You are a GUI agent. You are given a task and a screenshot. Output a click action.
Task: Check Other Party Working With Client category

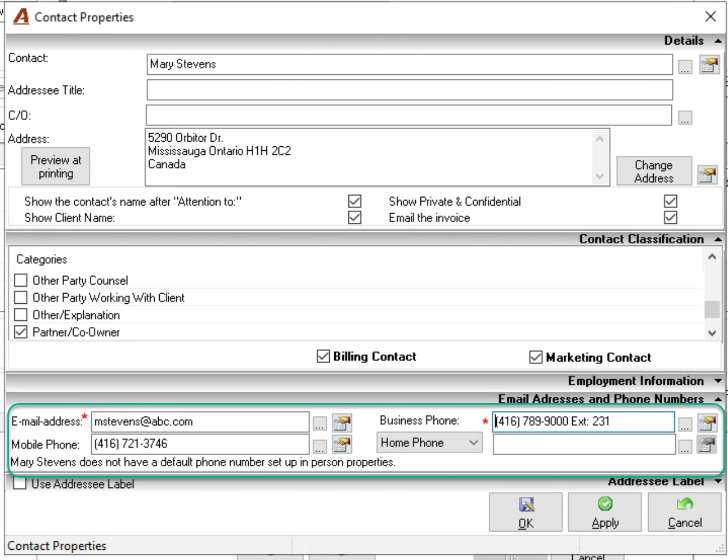[x=21, y=297]
